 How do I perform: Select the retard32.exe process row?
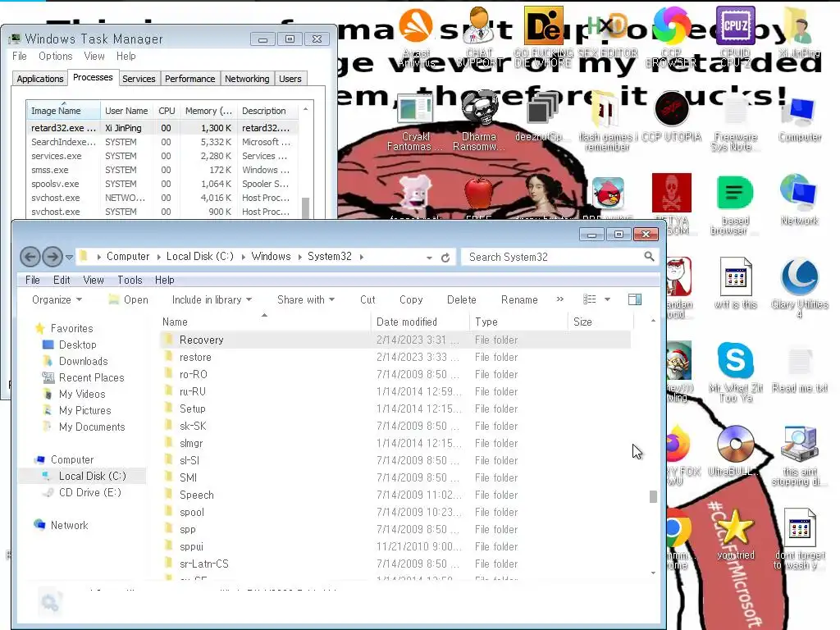pos(162,128)
